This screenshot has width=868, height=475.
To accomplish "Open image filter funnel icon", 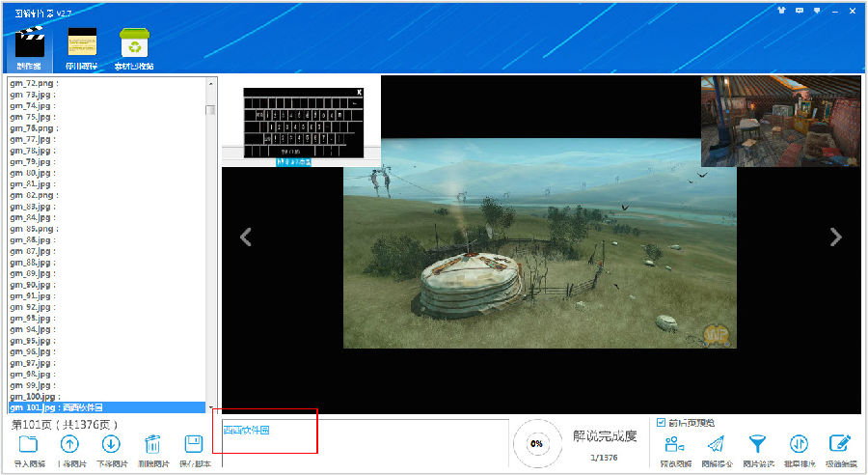I will (x=757, y=444).
